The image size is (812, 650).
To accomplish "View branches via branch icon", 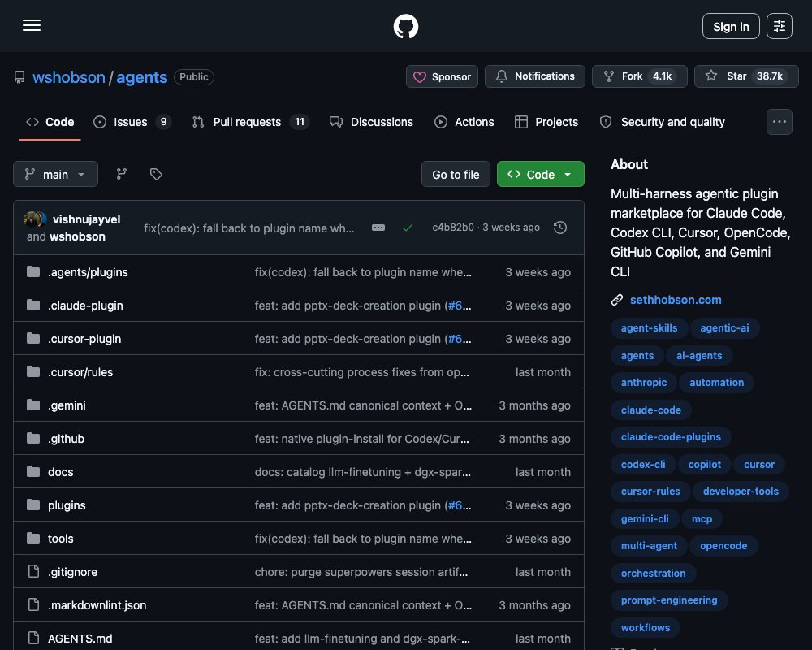I will [x=122, y=174].
